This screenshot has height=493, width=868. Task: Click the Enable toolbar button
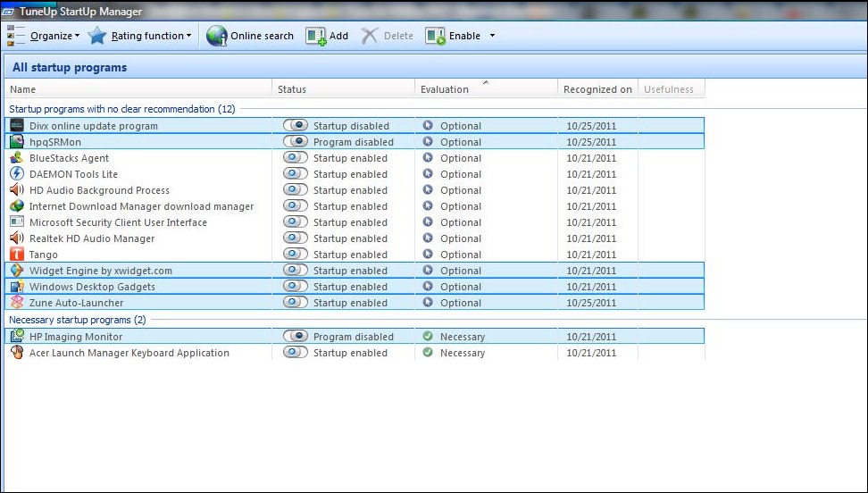pos(453,36)
